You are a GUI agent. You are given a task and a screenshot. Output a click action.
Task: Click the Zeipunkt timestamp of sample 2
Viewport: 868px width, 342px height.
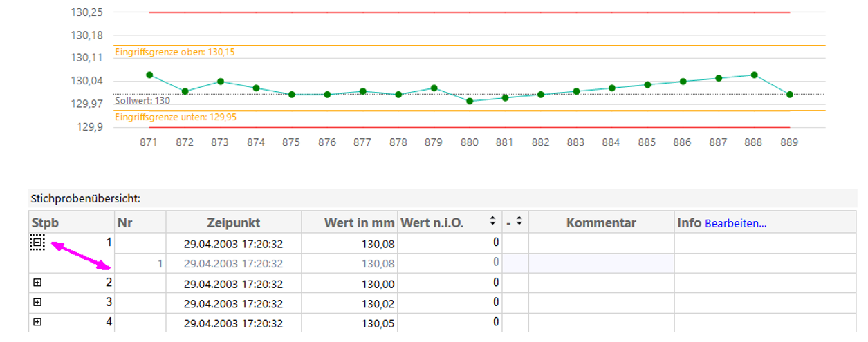click(233, 284)
